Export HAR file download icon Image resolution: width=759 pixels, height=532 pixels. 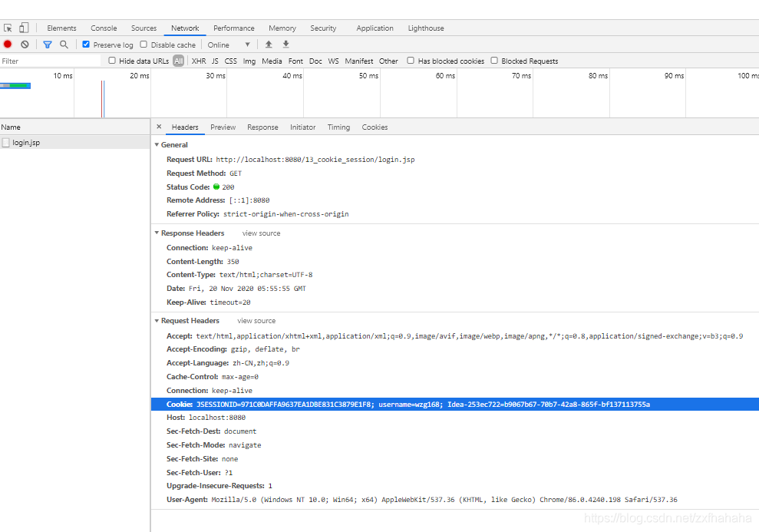(x=286, y=45)
